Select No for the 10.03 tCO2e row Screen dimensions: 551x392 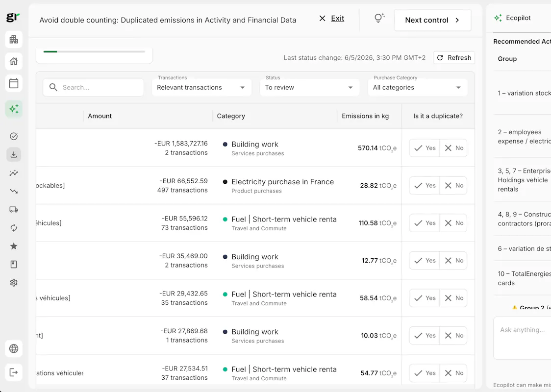click(x=453, y=336)
